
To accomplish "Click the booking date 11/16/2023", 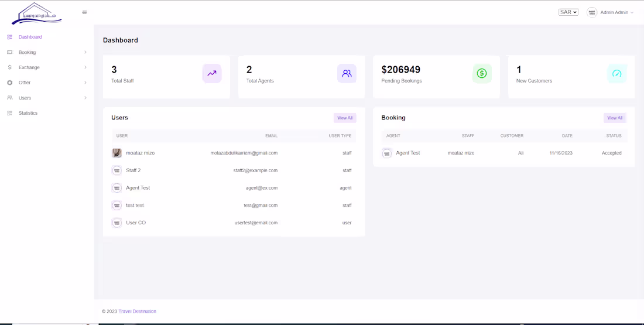I will [561, 153].
